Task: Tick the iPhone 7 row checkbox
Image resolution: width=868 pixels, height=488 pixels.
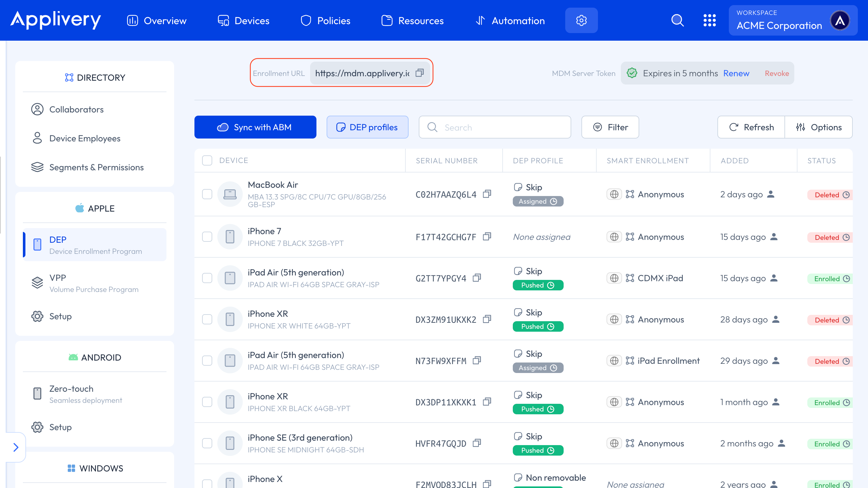Action: 207,237
